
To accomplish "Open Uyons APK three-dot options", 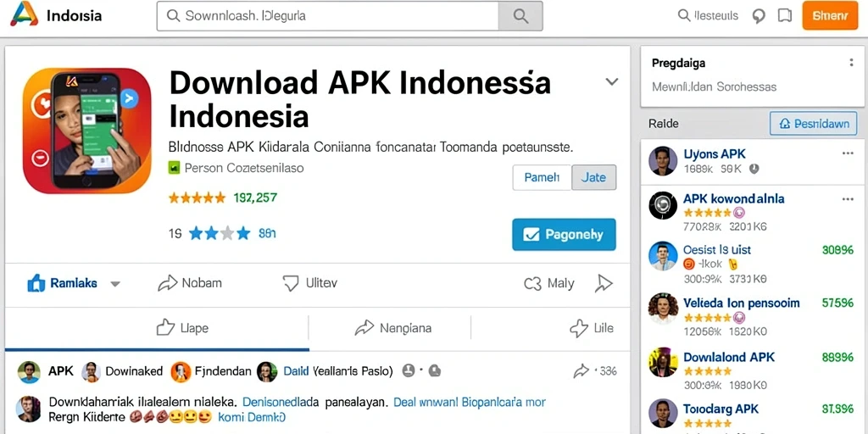I will pos(848,153).
